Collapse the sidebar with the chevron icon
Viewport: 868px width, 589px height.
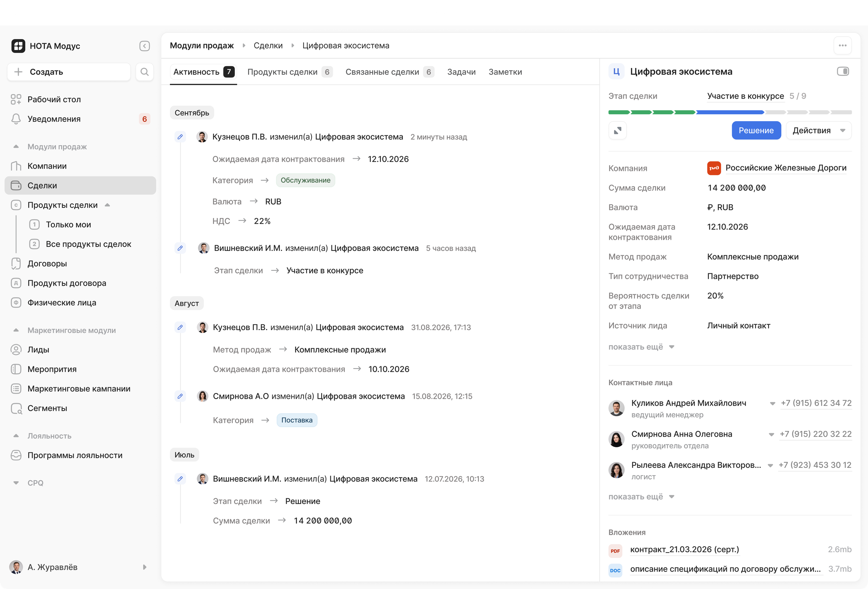[145, 46]
